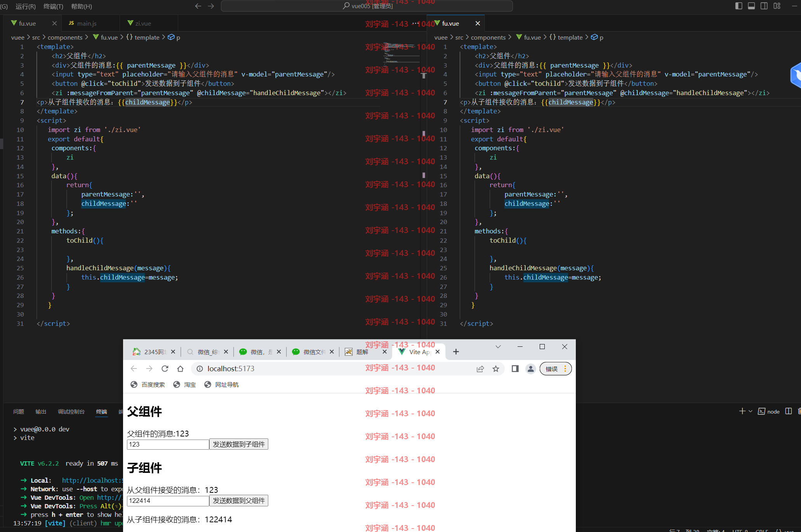Select fu.vue in right breadcrumb
This screenshot has width=801, height=532.
point(532,37)
